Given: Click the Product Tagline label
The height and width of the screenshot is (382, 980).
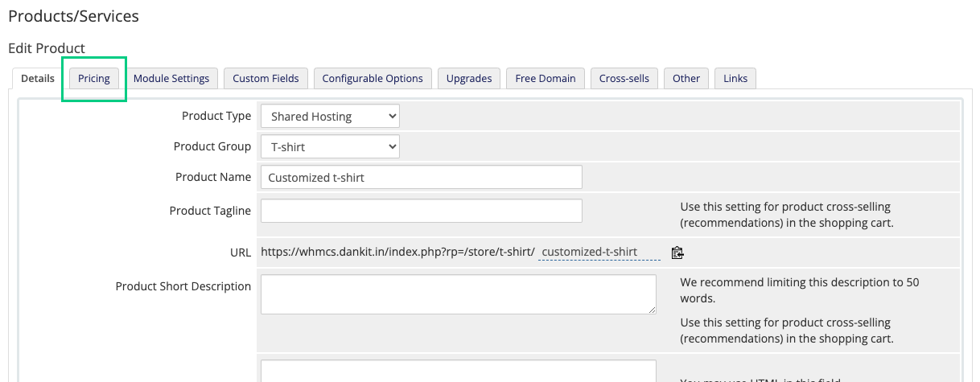Looking at the screenshot, I should tap(210, 211).
